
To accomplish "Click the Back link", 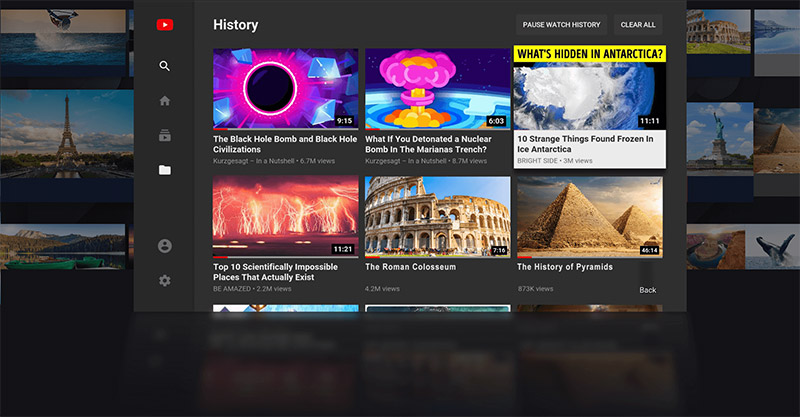I will (648, 290).
